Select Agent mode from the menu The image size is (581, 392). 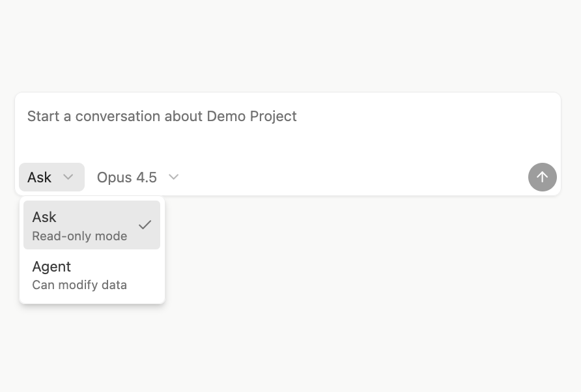pos(92,275)
